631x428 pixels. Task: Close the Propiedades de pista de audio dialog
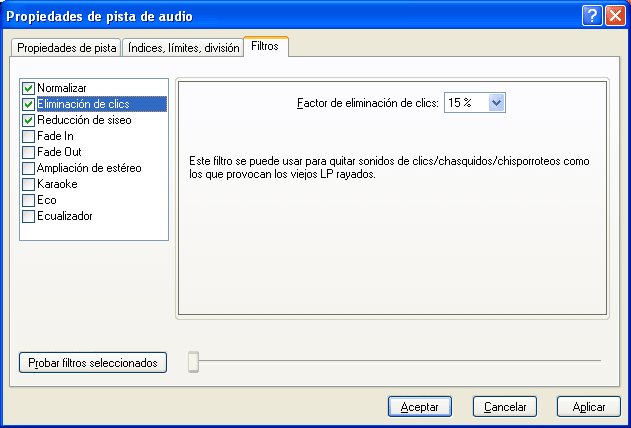coord(613,16)
